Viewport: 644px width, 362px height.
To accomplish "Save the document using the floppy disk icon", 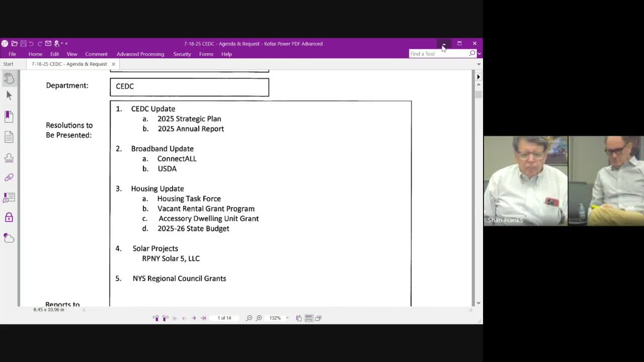I will pos(23,44).
